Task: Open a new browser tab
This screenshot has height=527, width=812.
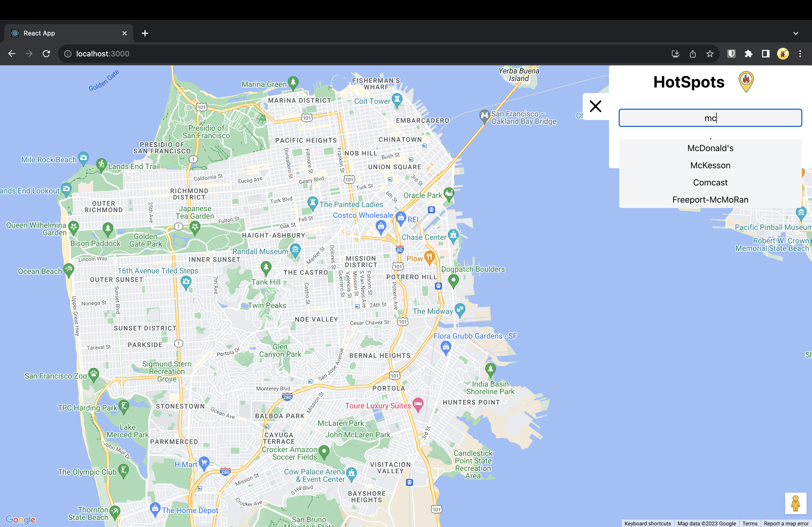Action: coord(145,33)
